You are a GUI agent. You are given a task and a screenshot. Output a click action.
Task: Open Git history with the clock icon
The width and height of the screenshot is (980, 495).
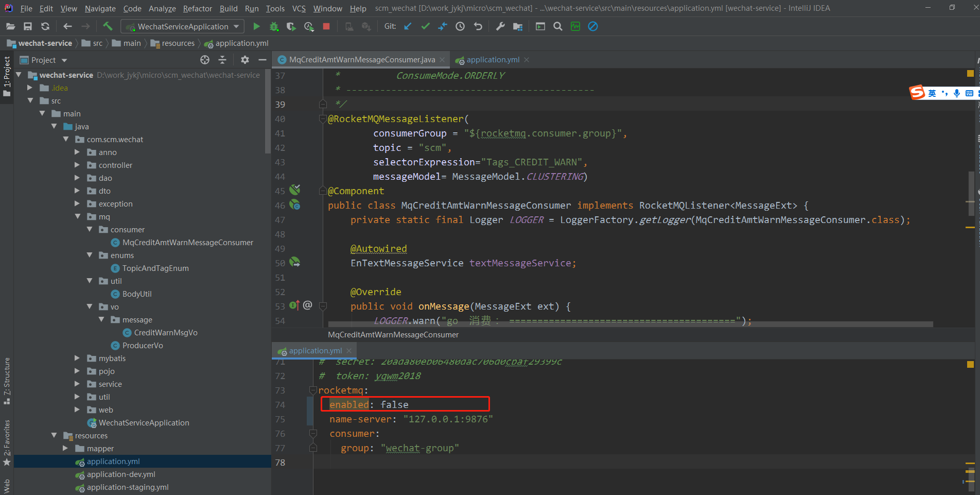[x=460, y=26]
